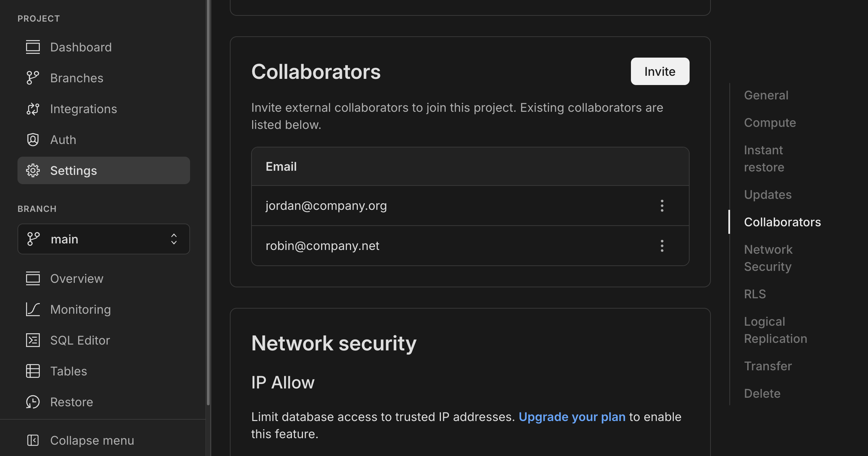Collapse the sidebar menu
The height and width of the screenshot is (456, 868).
[x=92, y=440]
